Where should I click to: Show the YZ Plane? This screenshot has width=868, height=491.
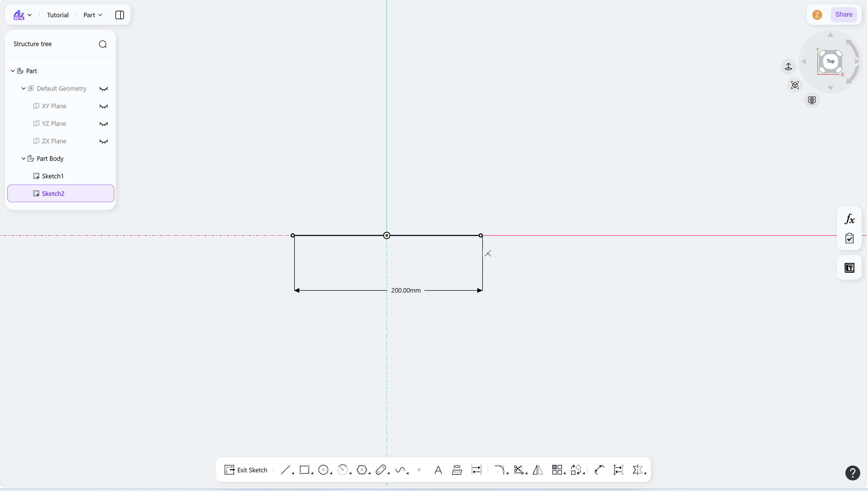click(104, 124)
